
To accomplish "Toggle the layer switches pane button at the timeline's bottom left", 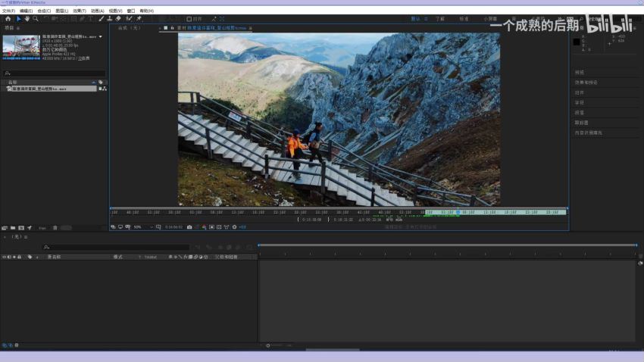I will tap(5, 345).
